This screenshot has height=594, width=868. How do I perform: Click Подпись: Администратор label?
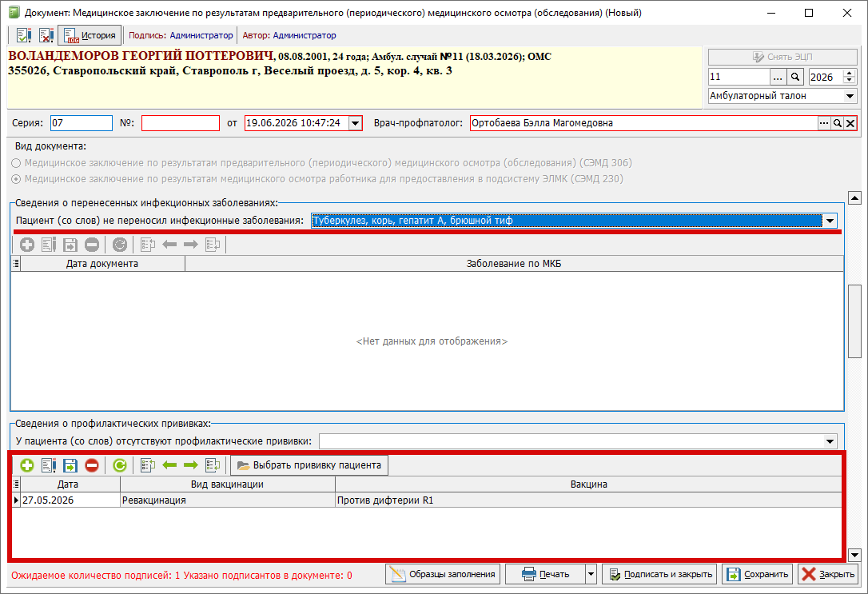(x=181, y=35)
